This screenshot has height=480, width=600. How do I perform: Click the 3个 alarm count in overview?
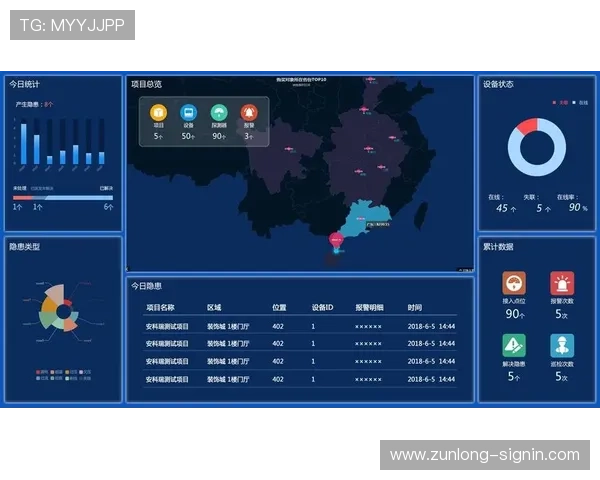click(249, 136)
